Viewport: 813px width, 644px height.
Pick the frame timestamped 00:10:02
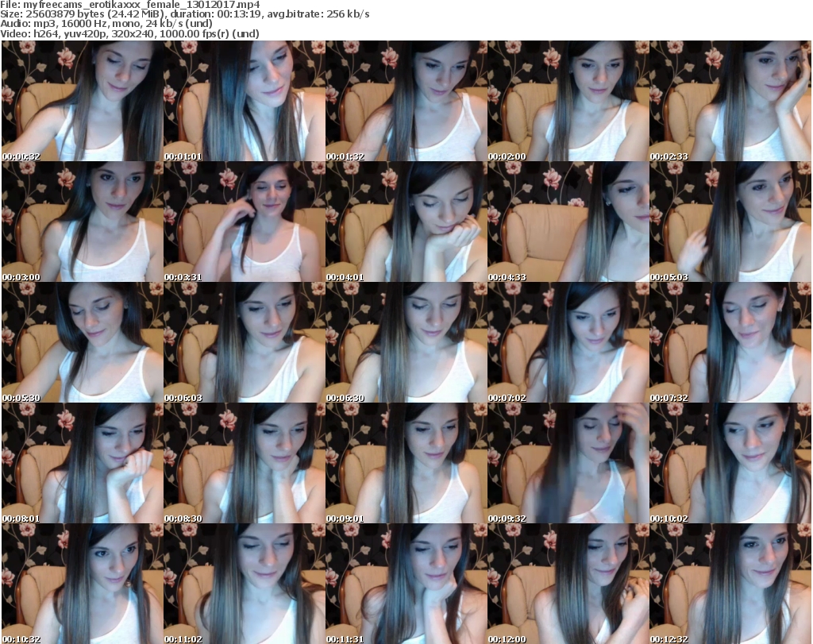point(730,463)
